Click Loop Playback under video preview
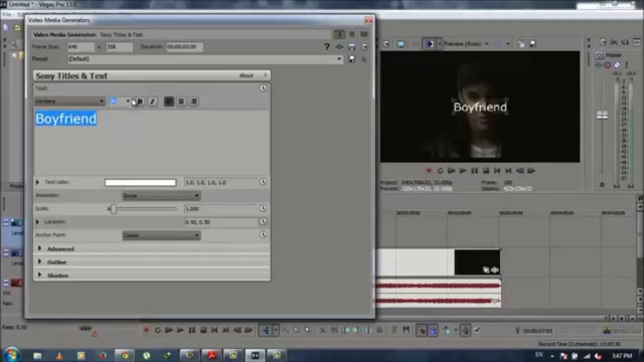Viewport: 644px width, 362px height. [440, 170]
